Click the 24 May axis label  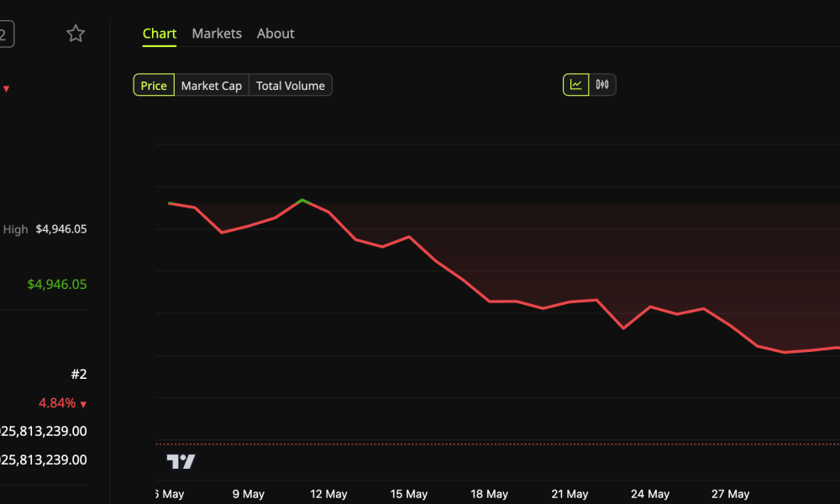click(x=650, y=494)
